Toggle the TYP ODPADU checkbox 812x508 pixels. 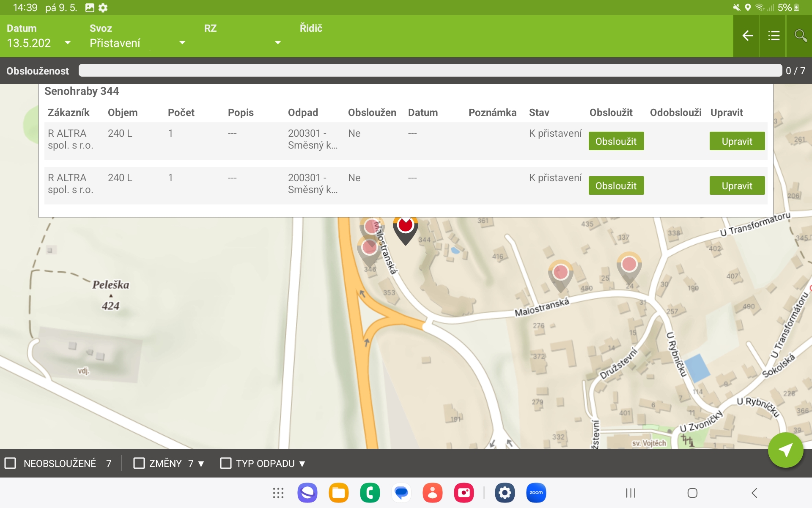pyautogui.click(x=226, y=463)
